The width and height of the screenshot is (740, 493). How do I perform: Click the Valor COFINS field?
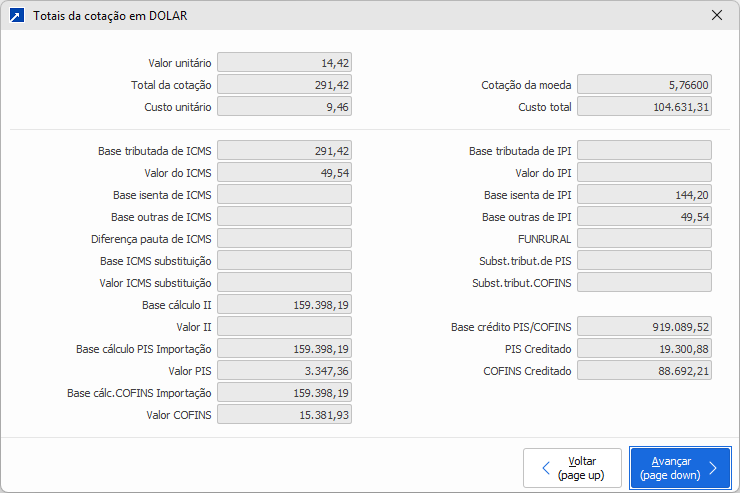(284, 415)
